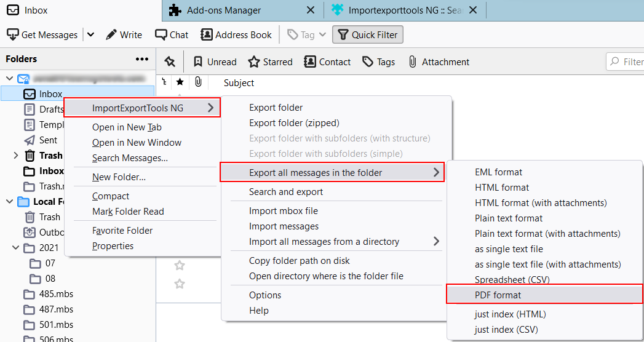
Task: Filter messages by Unread
Action: pyautogui.click(x=215, y=62)
